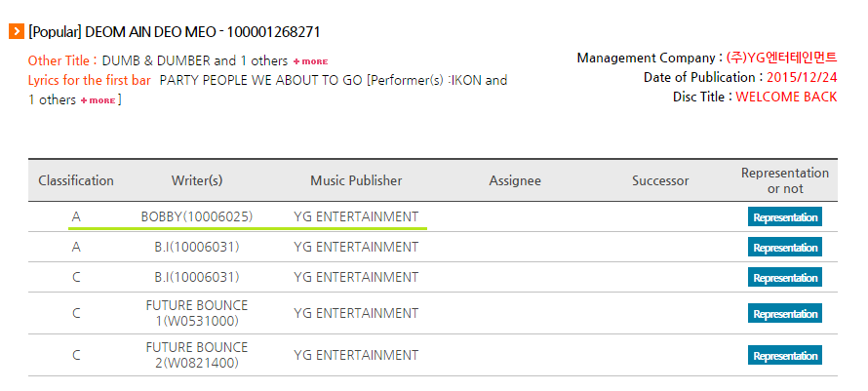Click Representation button for B.I classification A
868x391 pixels.
(784, 247)
